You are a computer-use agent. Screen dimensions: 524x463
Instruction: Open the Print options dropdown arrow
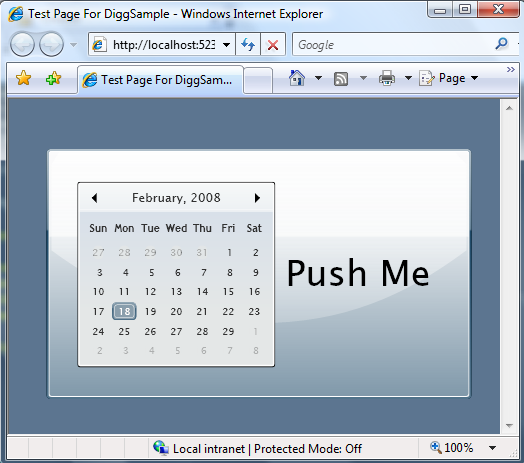[x=408, y=78]
